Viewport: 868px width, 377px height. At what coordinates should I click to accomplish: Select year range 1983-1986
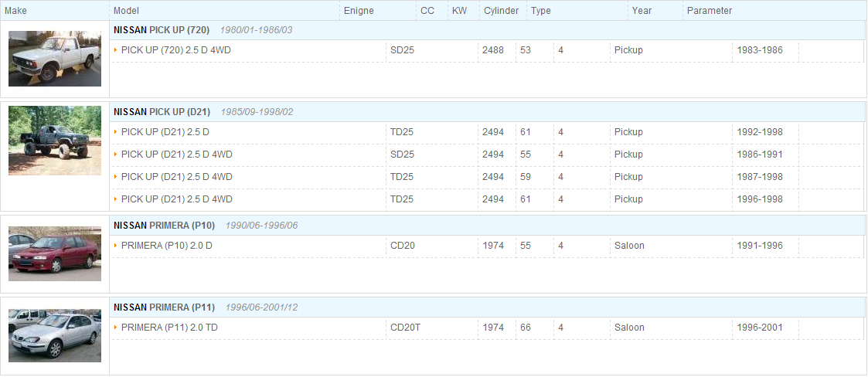pos(760,50)
